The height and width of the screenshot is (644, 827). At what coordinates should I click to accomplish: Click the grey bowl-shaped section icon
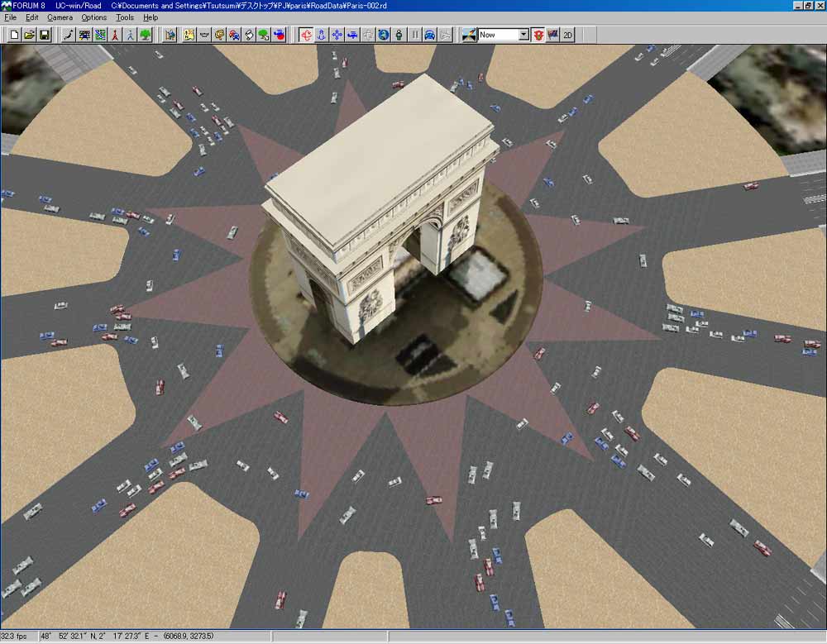204,35
